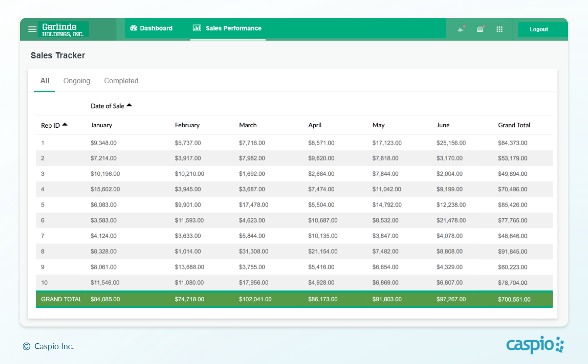The height and width of the screenshot is (364, 588).
Task: Select the All tab
Action: [44, 81]
